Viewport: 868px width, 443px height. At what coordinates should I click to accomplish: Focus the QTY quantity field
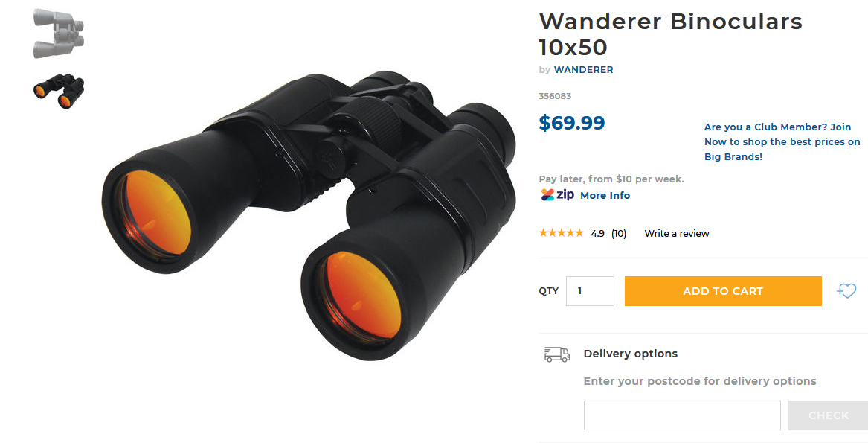pyautogui.click(x=590, y=291)
